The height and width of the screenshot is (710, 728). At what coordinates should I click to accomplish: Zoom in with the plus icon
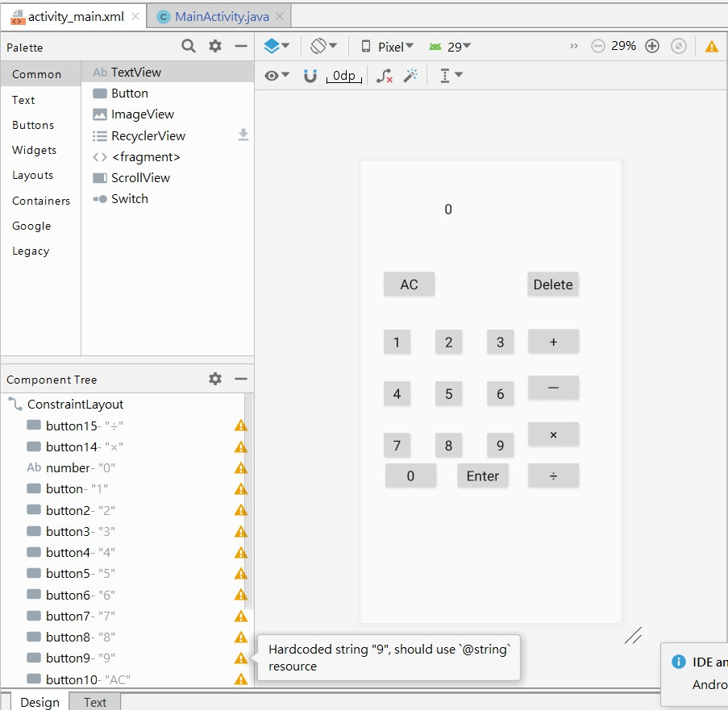click(x=652, y=46)
